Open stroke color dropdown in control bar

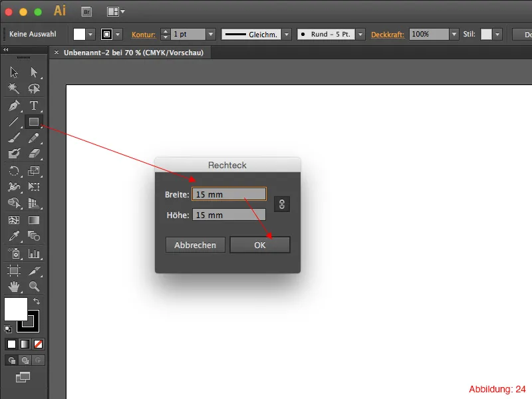click(x=118, y=35)
